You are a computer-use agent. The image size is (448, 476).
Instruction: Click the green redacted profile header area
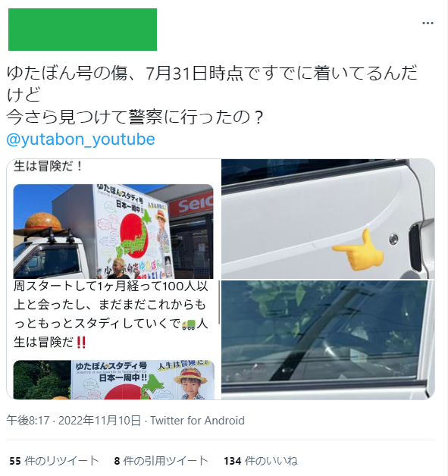(x=83, y=30)
